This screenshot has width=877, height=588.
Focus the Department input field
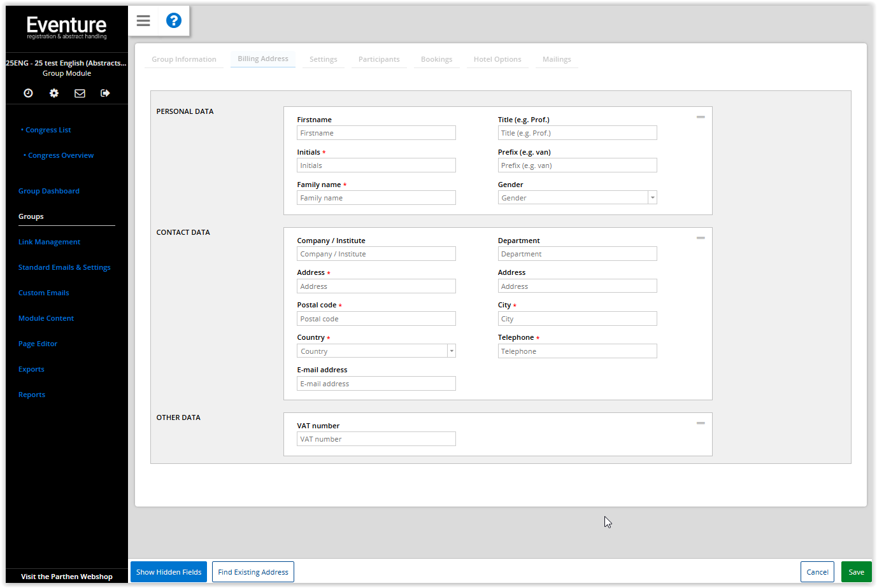coord(577,254)
